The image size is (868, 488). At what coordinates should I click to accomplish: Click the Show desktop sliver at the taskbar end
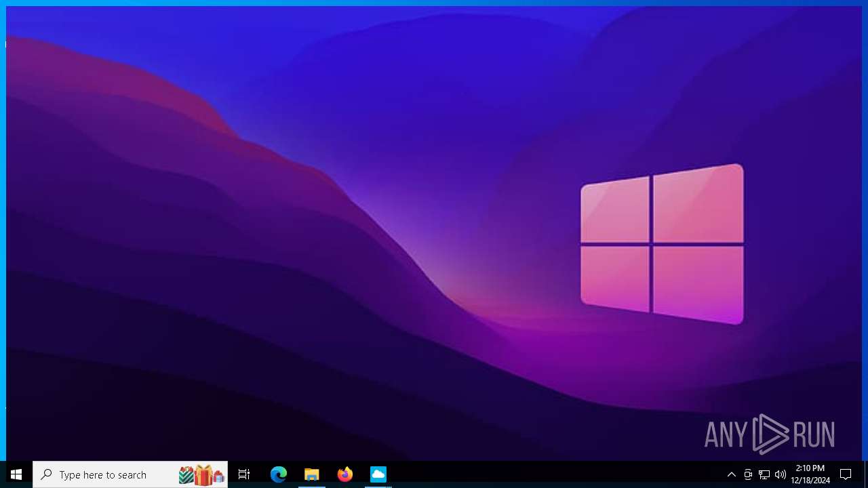point(866,474)
